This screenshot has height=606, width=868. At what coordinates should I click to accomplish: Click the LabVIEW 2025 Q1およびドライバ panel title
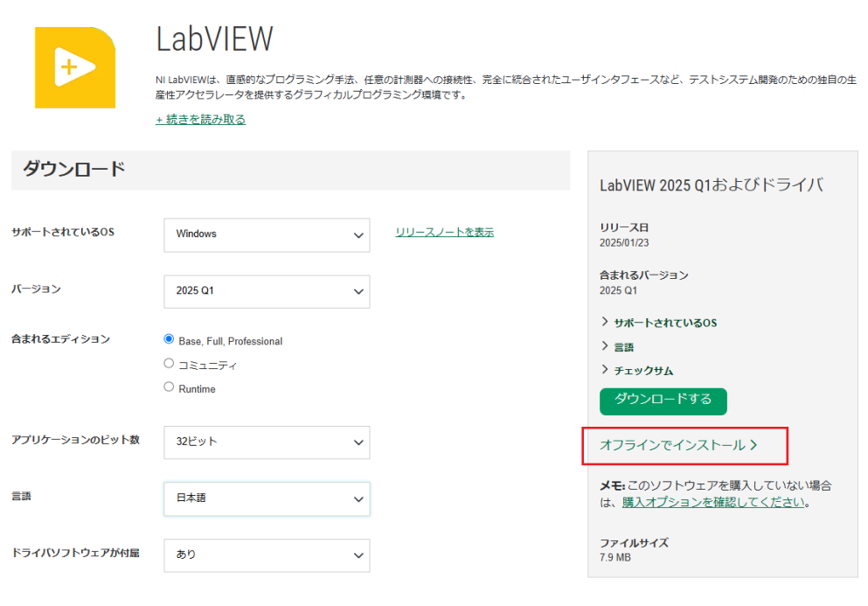[x=712, y=185]
